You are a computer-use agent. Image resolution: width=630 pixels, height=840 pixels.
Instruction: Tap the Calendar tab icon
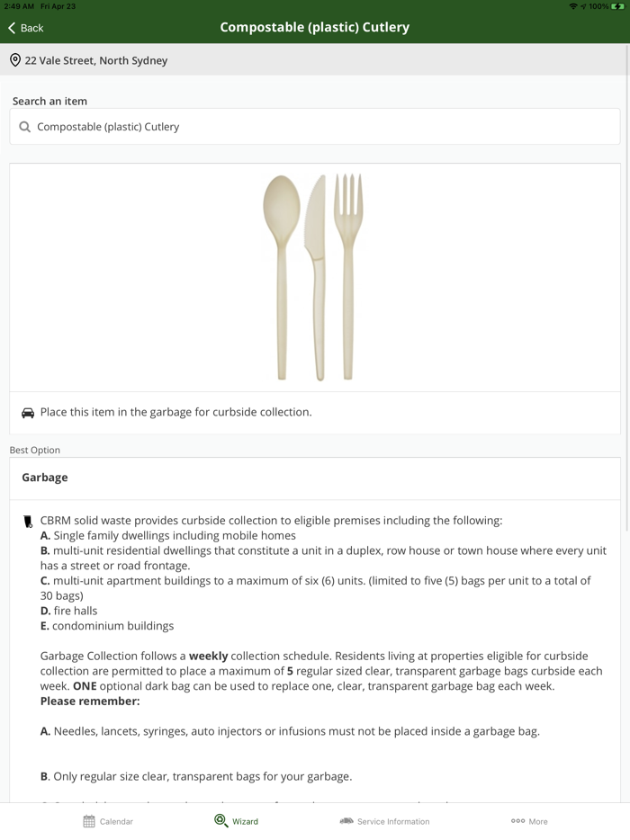(x=89, y=821)
